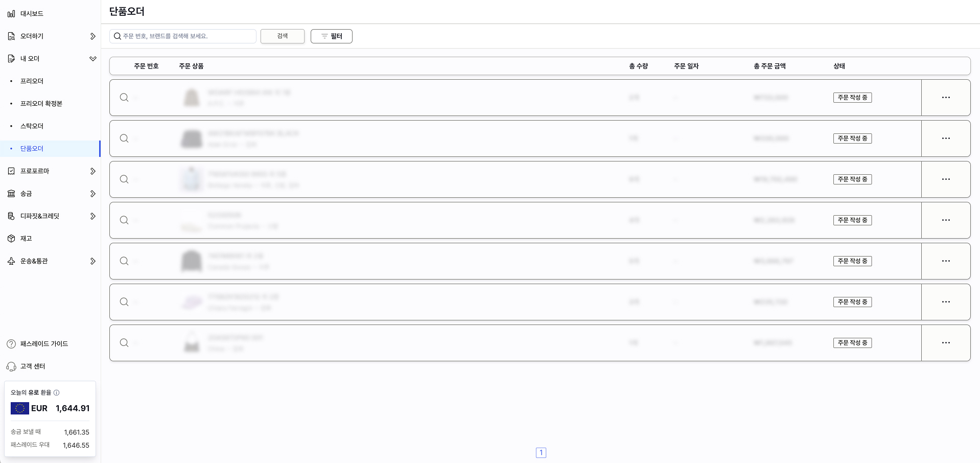Click the 고객 센터 headset icon
980x463 pixels.
(11, 366)
